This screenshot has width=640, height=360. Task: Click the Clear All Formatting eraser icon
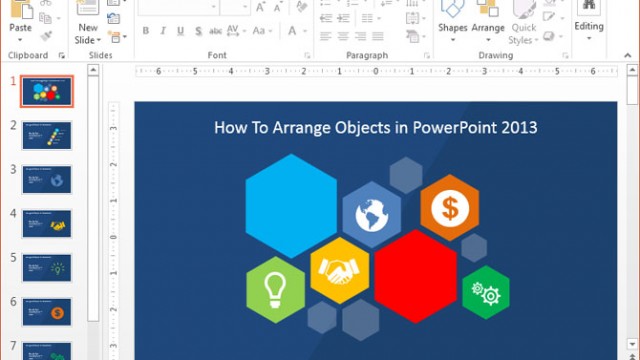(302, 6)
